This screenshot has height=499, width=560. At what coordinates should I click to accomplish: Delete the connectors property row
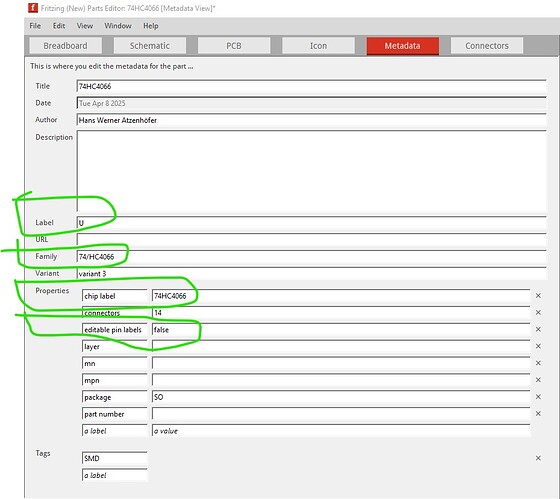pyautogui.click(x=538, y=313)
